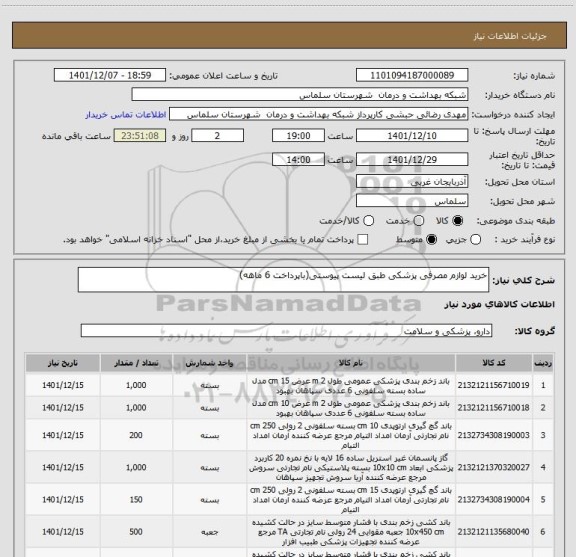Click the price validity date 1401/12/29
576x557 pixels.
tap(412, 159)
